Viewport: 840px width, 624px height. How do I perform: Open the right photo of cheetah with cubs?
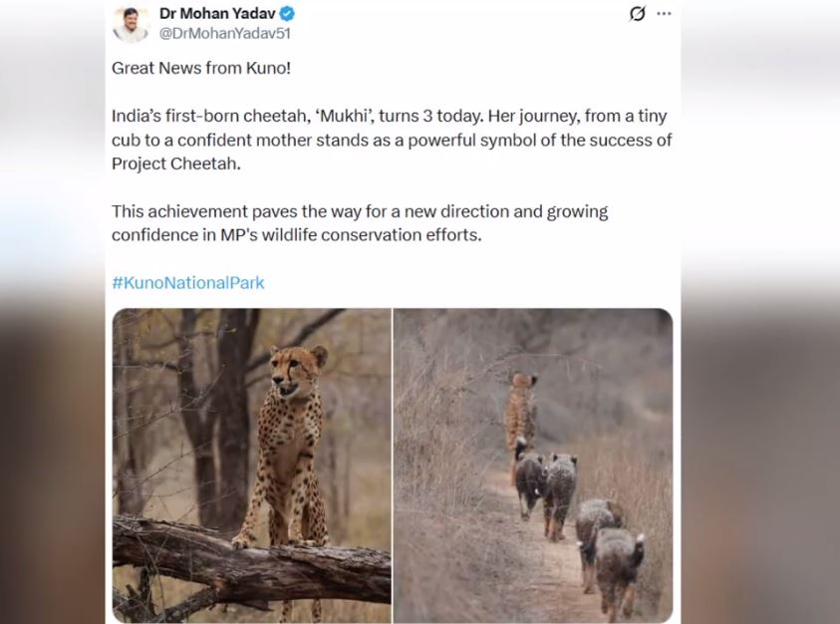tap(533, 465)
